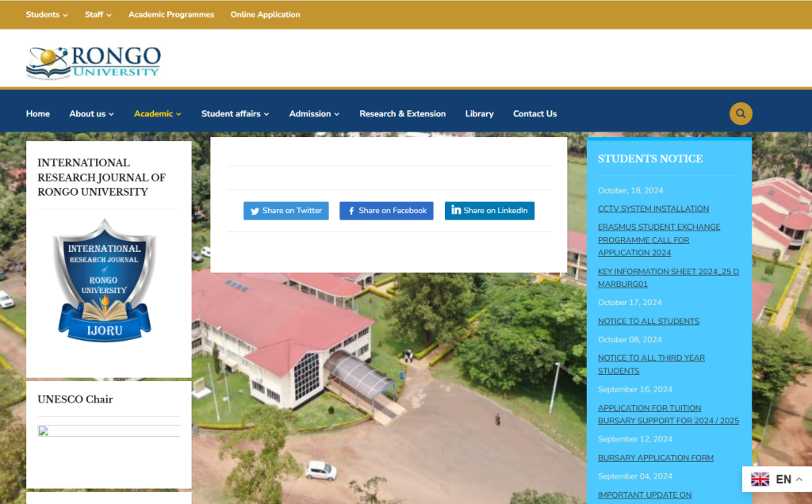
Task: Go to the Library page
Action: pyautogui.click(x=479, y=113)
